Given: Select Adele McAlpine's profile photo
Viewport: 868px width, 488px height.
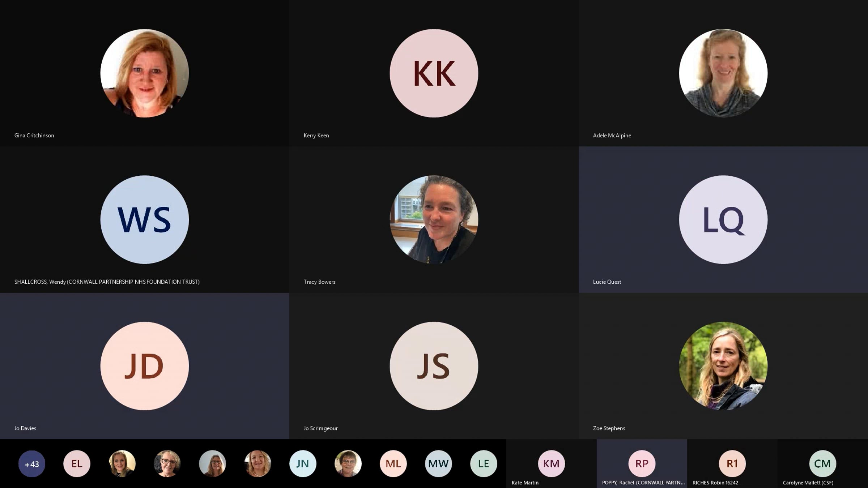Looking at the screenshot, I should click(x=723, y=73).
